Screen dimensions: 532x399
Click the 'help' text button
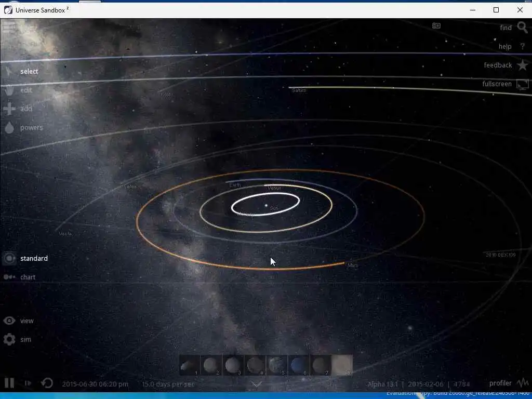[x=505, y=46]
